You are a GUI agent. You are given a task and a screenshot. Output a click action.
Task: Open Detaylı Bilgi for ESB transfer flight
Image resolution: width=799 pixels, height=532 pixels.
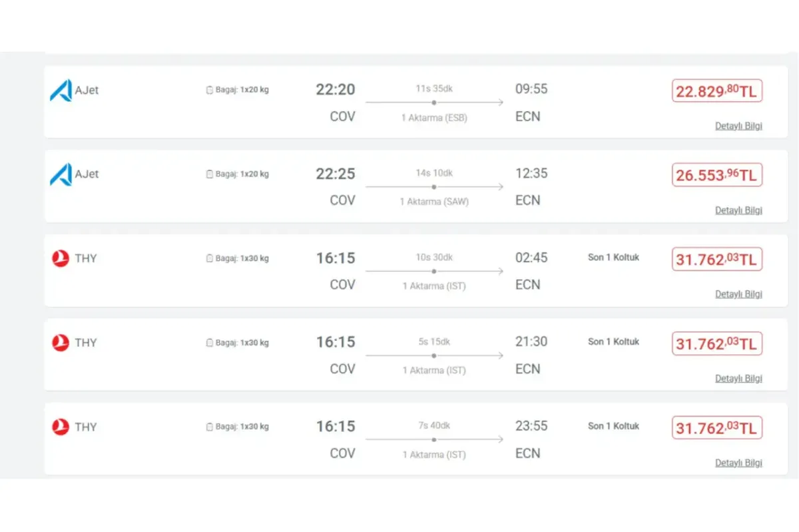tap(738, 126)
